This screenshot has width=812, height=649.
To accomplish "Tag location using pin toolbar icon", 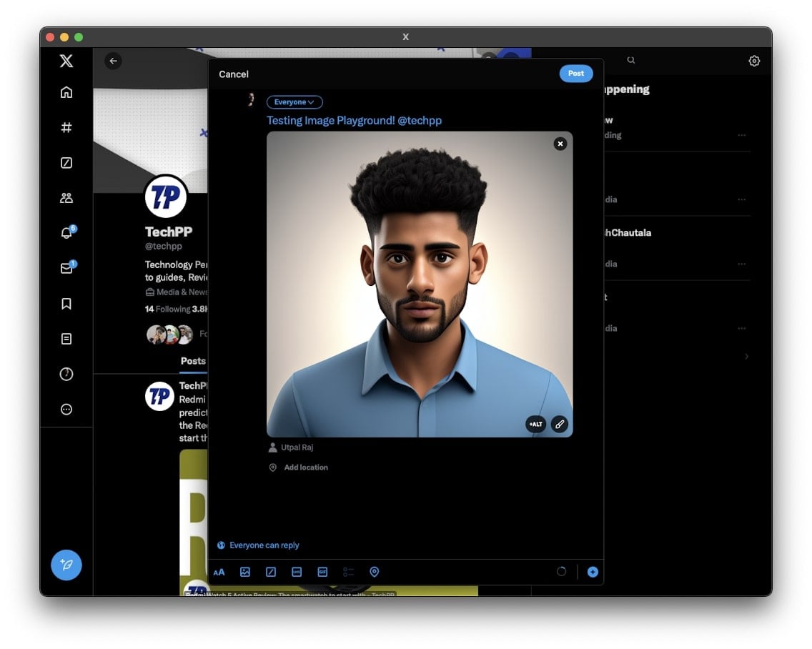I will click(374, 572).
